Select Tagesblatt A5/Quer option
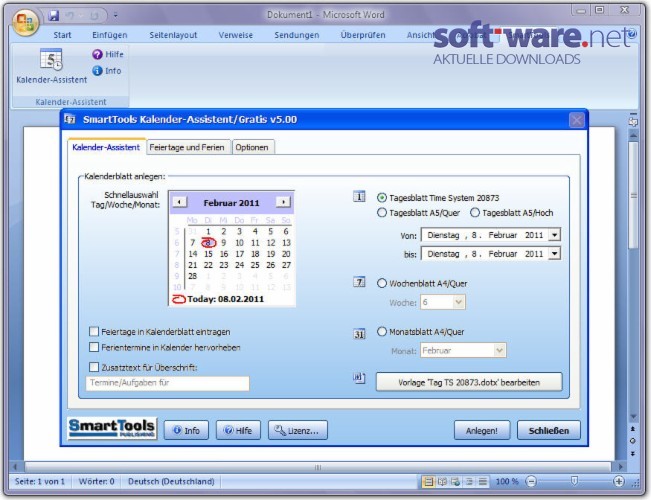651x500 pixels. [382, 213]
